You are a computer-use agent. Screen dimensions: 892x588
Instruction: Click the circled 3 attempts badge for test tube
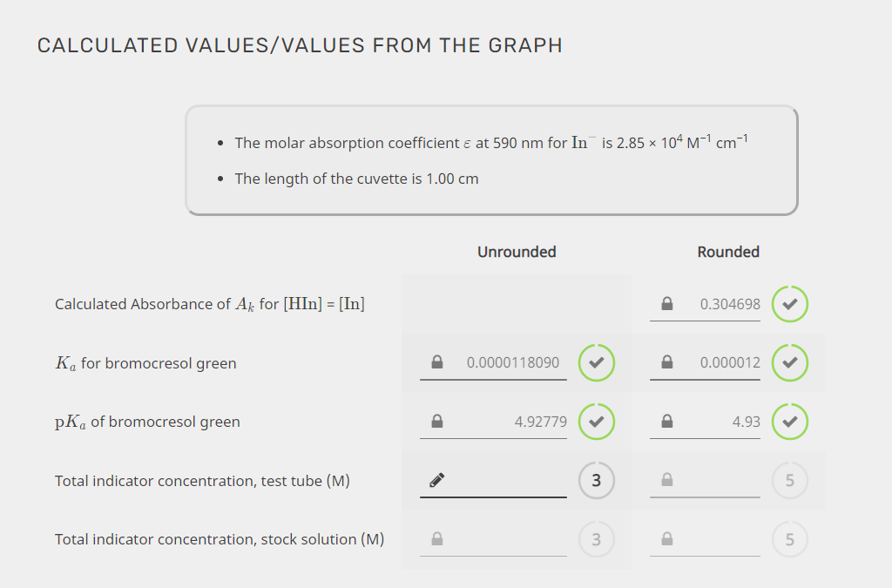pos(596,480)
